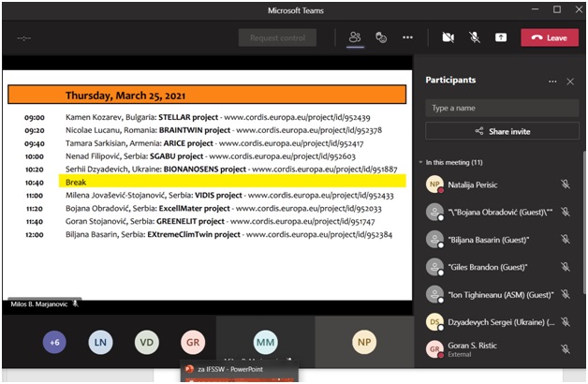
Task: Click muted mic icon beside Goran S. Ristic
Action: [x=565, y=348]
